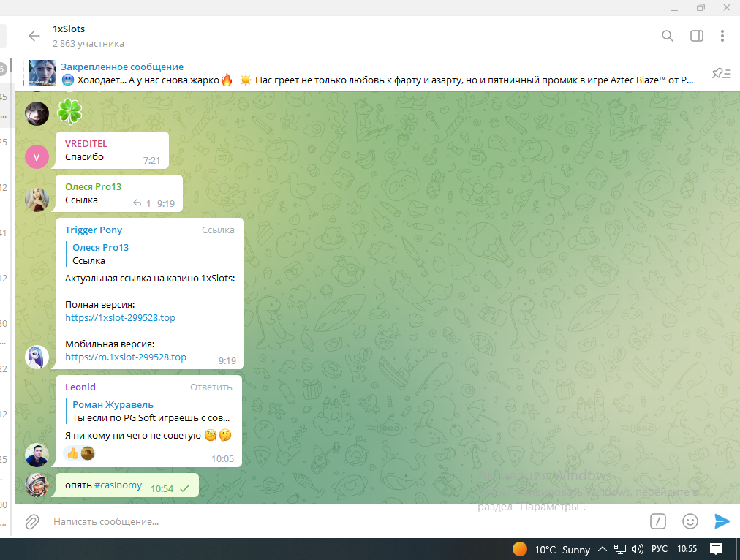The width and height of the screenshot is (740, 560).
Task: Click Ответить on Leonid's message
Action: pos(211,387)
